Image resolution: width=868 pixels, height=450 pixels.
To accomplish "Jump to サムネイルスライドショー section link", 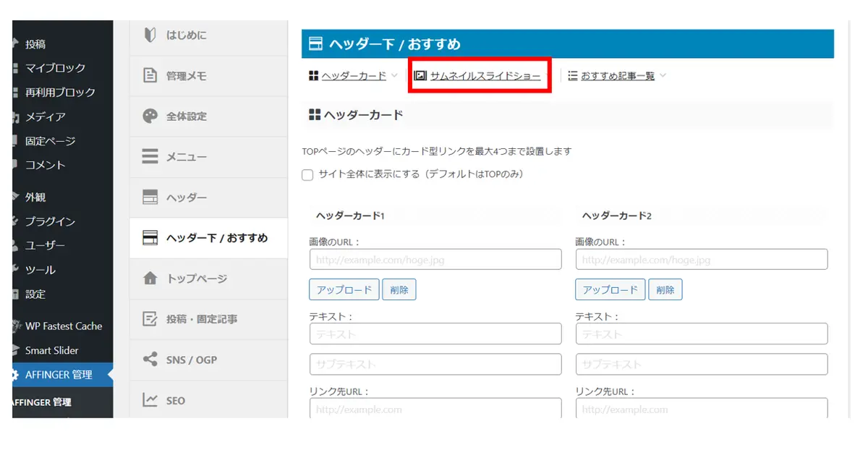I will (x=485, y=76).
